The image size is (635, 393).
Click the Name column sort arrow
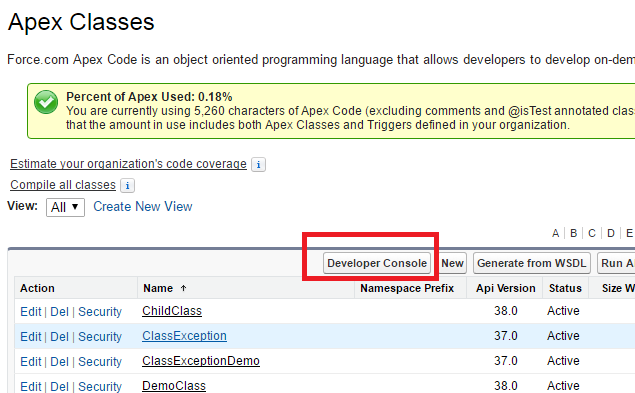(x=183, y=288)
